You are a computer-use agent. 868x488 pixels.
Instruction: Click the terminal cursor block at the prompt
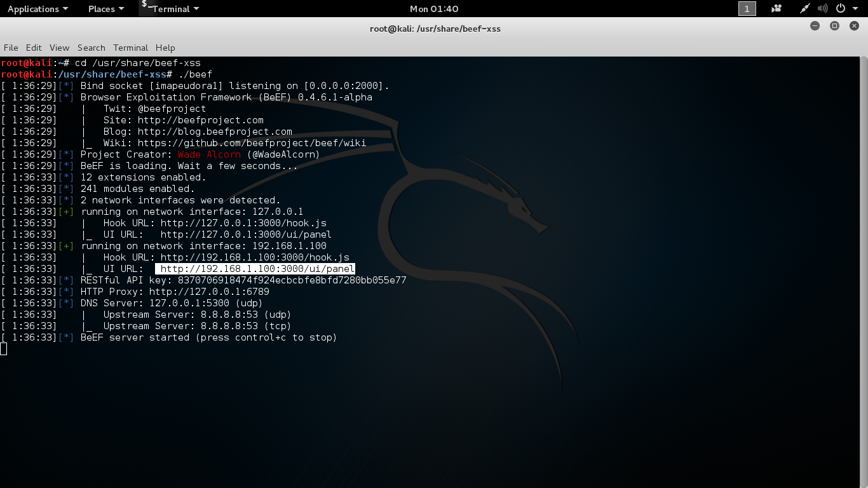(3, 349)
